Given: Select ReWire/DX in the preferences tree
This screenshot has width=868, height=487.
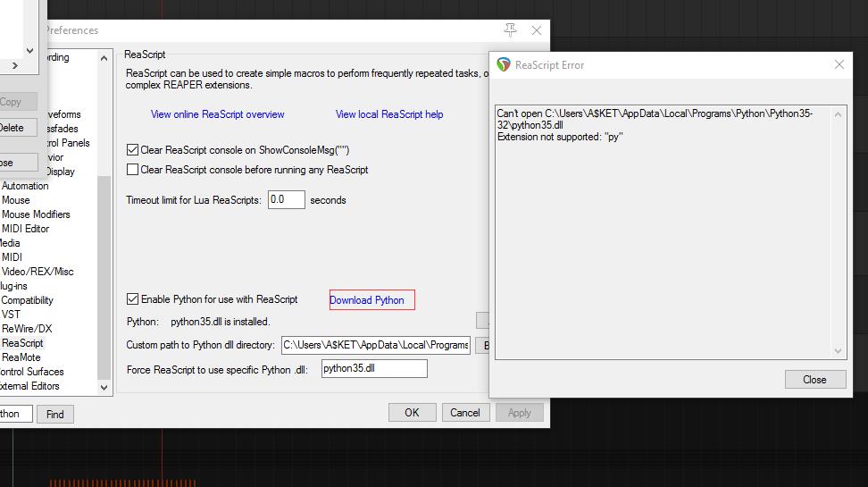Looking at the screenshot, I should (x=27, y=329).
